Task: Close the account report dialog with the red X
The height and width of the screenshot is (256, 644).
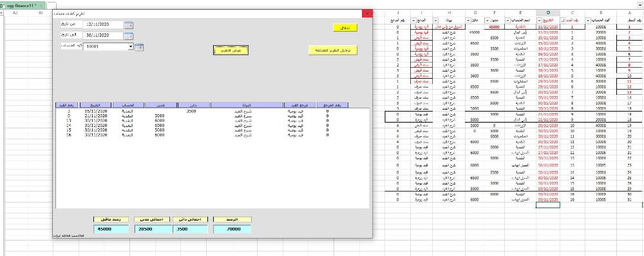Action: (x=367, y=13)
